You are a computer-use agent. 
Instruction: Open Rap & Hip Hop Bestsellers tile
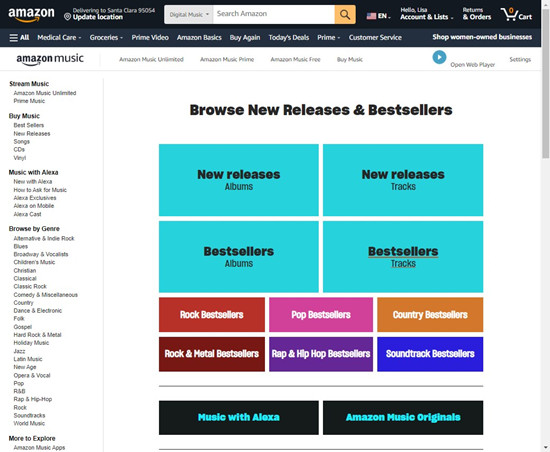tap(321, 354)
